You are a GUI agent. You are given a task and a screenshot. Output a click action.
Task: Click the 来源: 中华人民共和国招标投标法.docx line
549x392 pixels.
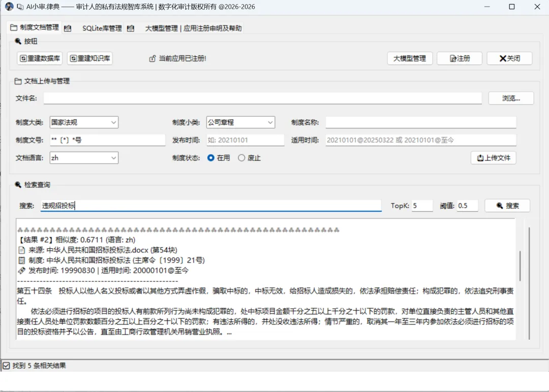103,250
